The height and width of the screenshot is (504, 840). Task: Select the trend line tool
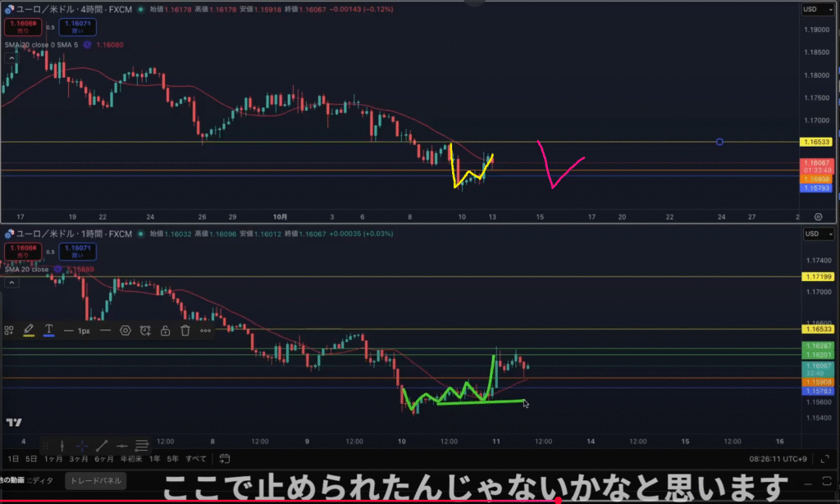[102, 446]
